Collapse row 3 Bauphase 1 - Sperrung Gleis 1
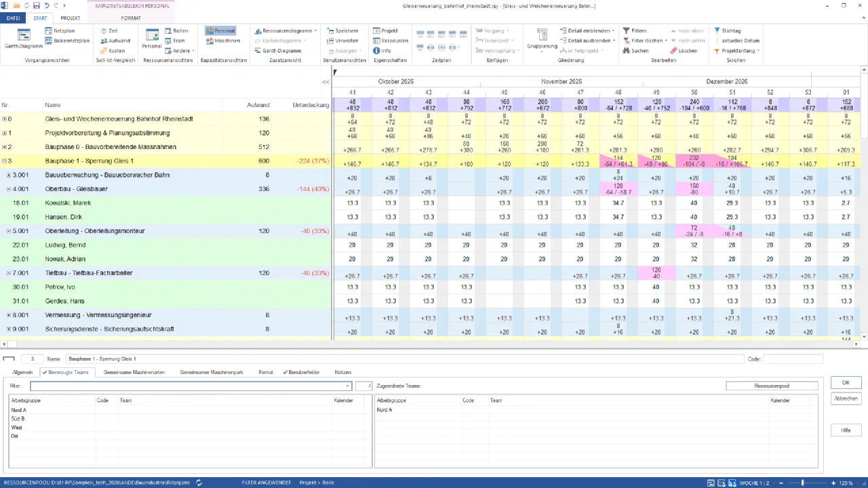 4,161
